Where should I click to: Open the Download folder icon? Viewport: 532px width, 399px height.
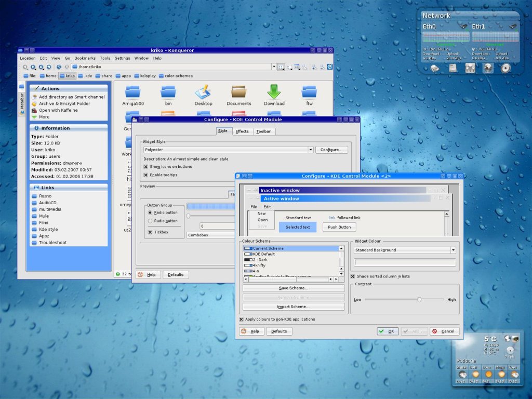pos(274,91)
